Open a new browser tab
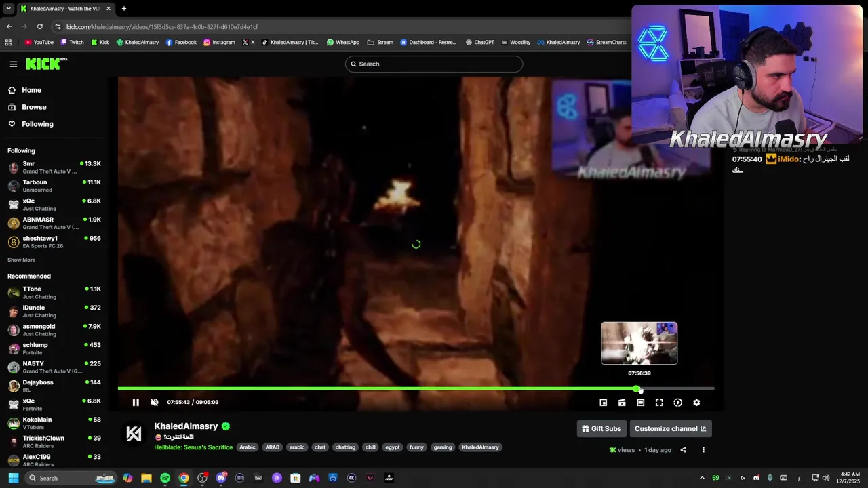This screenshot has width=868, height=488. click(x=123, y=9)
